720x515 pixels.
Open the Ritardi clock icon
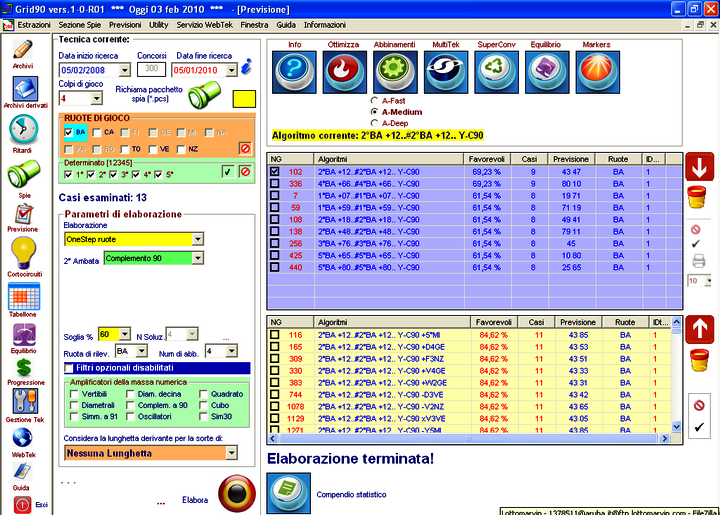23,130
